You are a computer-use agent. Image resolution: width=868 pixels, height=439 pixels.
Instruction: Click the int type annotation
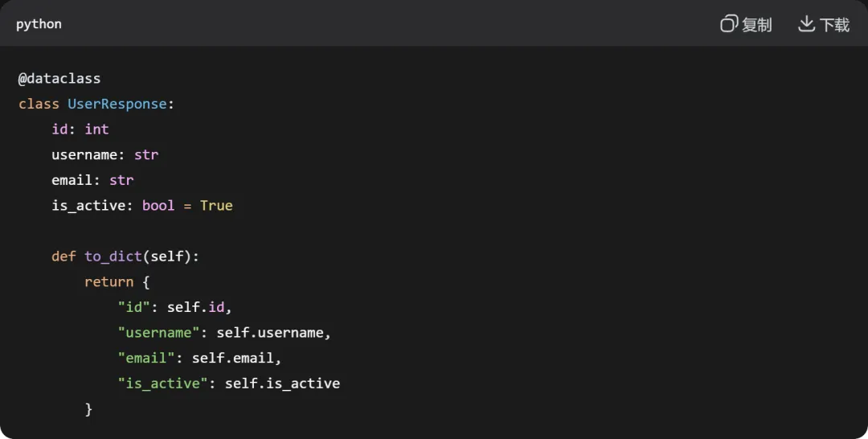pyautogui.click(x=96, y=129)
